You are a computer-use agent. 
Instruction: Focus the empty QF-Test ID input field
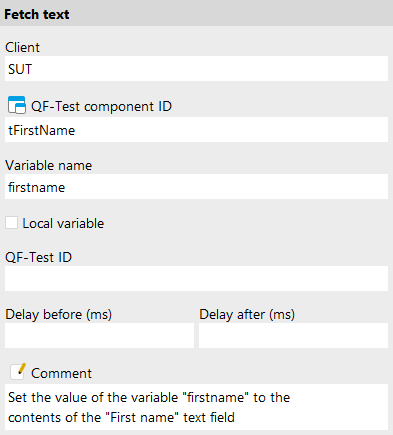point(196,279)
